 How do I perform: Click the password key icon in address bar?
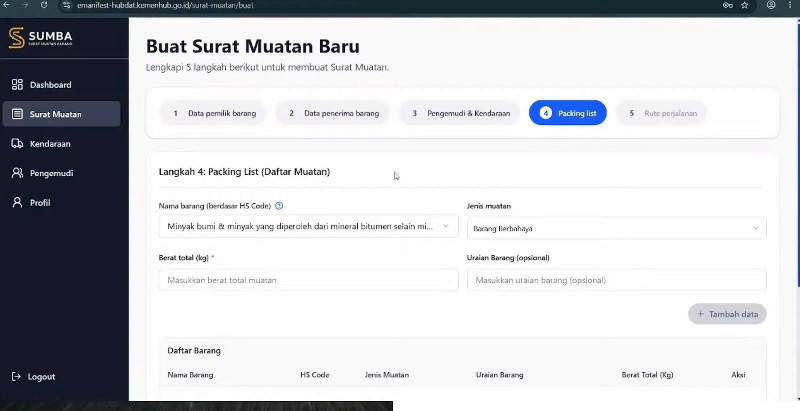tap(728, 5)
